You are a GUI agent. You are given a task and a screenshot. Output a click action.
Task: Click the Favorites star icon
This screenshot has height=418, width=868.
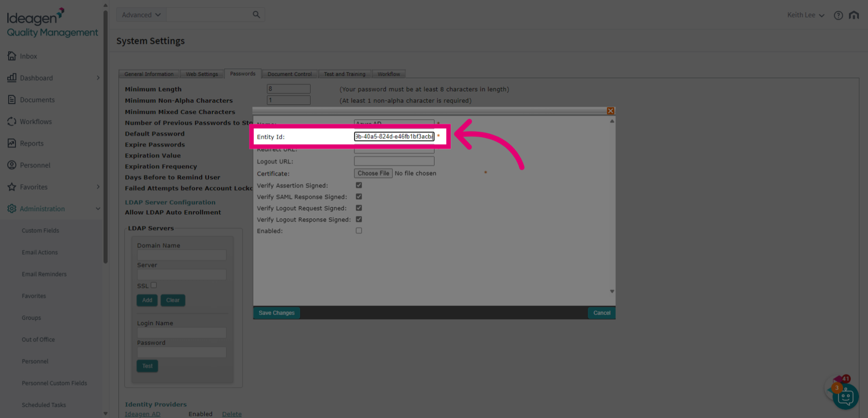point(12,187)
